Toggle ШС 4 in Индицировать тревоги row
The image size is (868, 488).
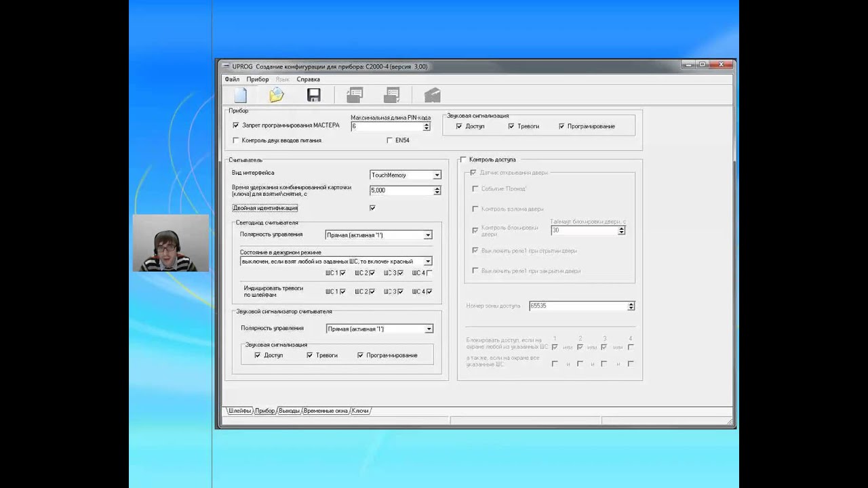(429, 291)
